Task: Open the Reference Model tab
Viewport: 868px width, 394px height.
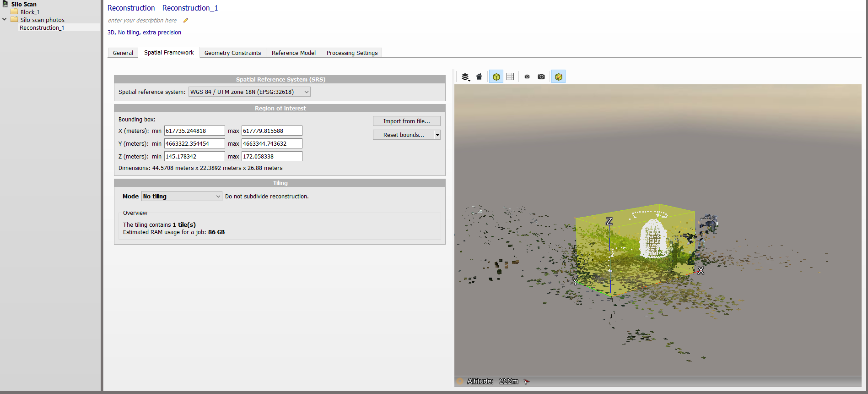Action: point(294,53)
